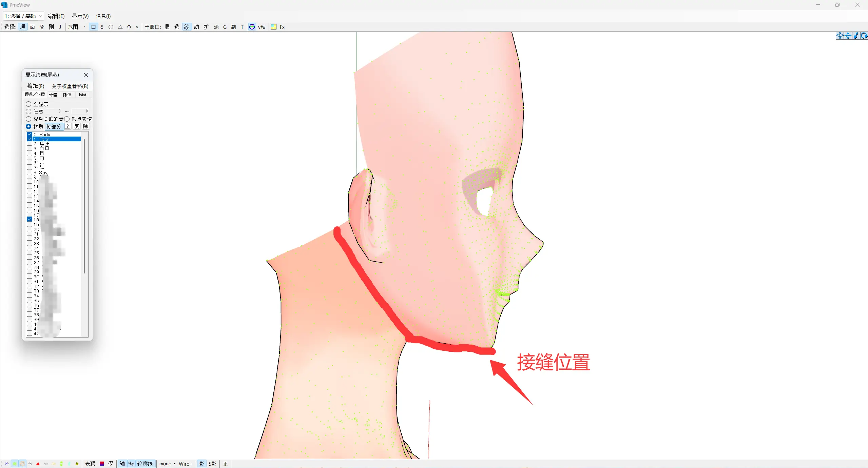Click the yellow grid icon beside Fx
868x468 pixels.
[274, 27]
